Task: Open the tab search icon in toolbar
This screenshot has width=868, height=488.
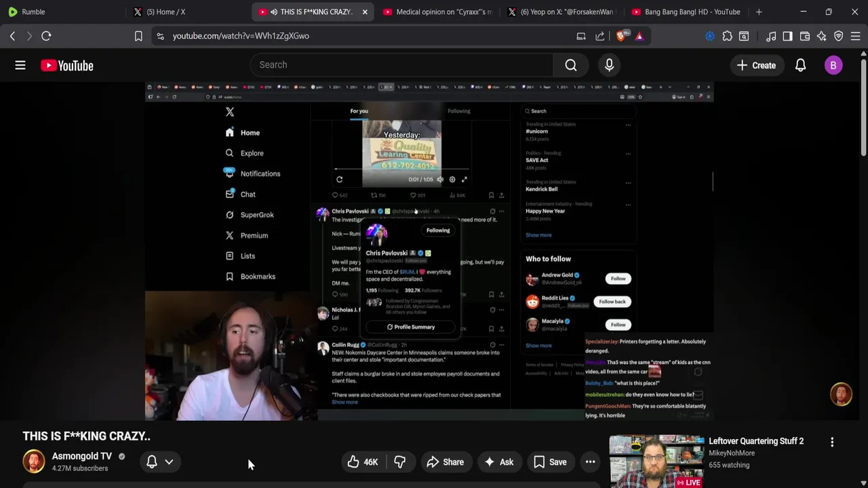Action: point(744,36)
